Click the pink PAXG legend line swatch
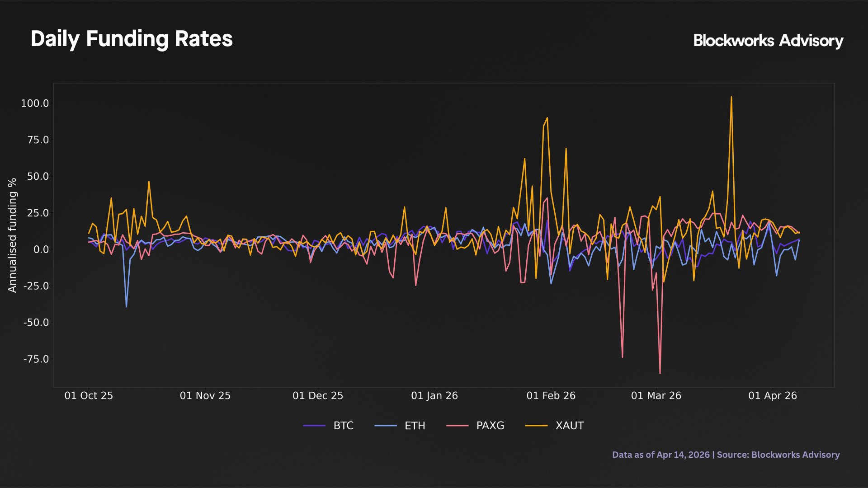The height and width of the screenshot is (488, 868). tap(457, 426)
